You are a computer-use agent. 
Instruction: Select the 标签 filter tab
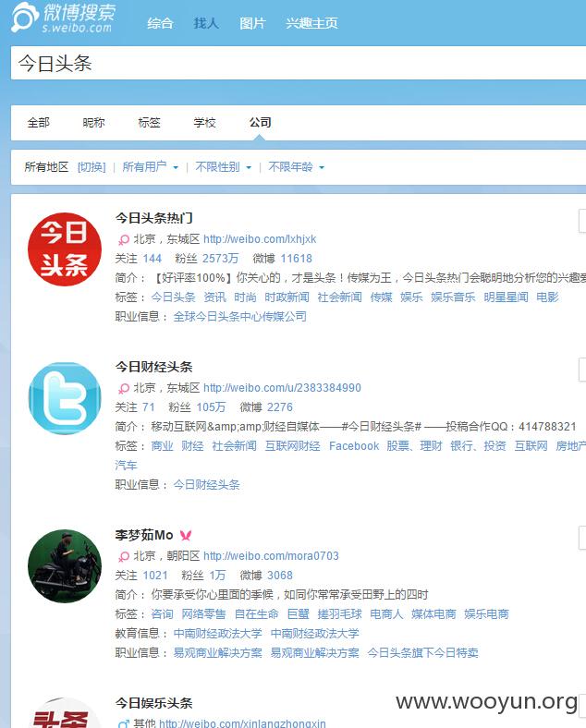(x=149, y=123)
